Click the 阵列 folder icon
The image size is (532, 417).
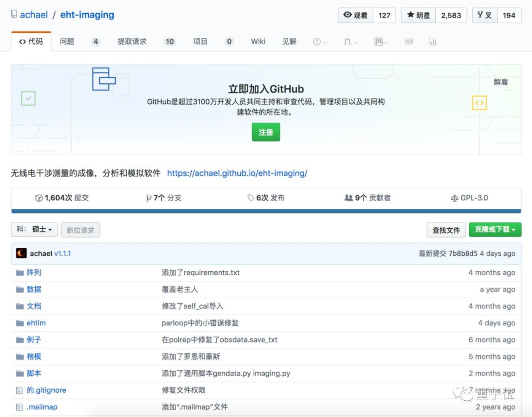tap(20, 273)
